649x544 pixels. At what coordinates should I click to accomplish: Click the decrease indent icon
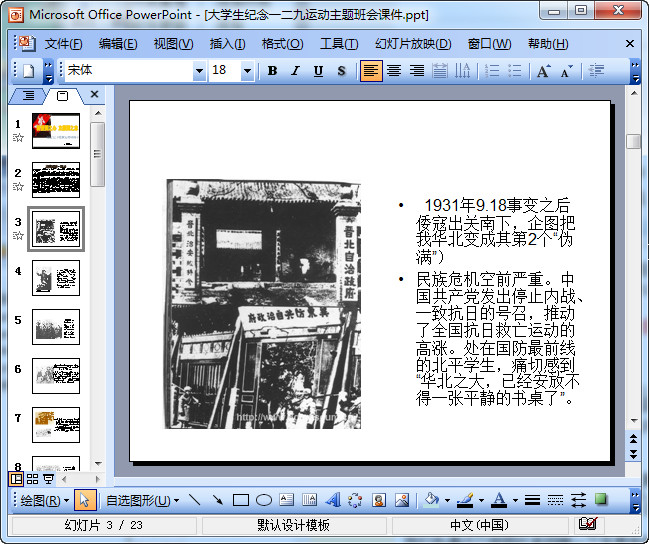click(x=596, y=71)
